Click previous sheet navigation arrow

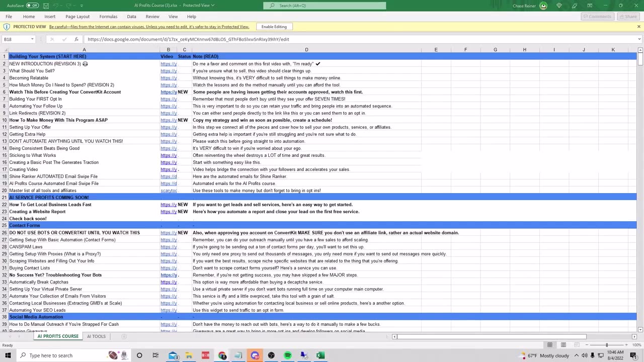pyautogui.click(x=10, y=336)
